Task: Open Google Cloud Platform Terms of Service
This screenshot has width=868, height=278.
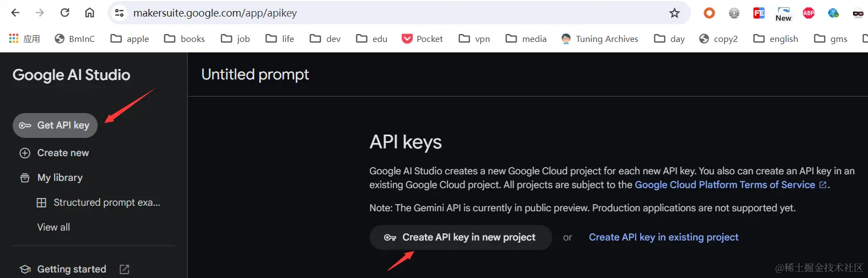Action: pos(725,185)
